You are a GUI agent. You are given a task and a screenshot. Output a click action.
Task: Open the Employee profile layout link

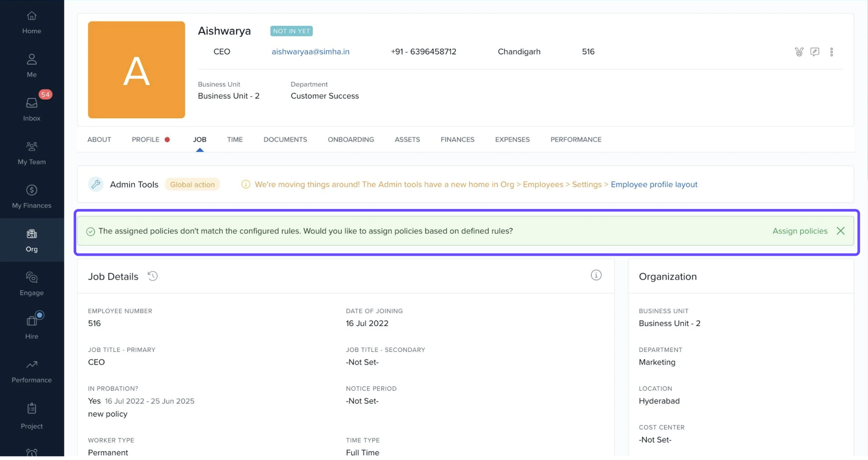654,185
